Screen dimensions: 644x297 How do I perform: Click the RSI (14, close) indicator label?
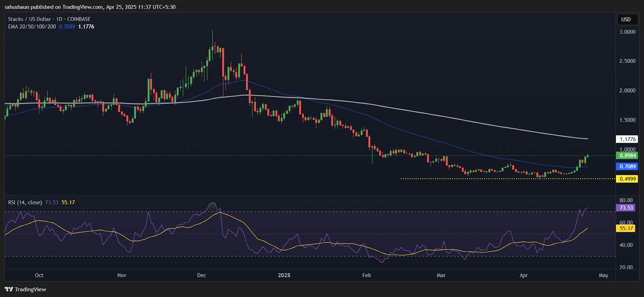click(25, 202)
